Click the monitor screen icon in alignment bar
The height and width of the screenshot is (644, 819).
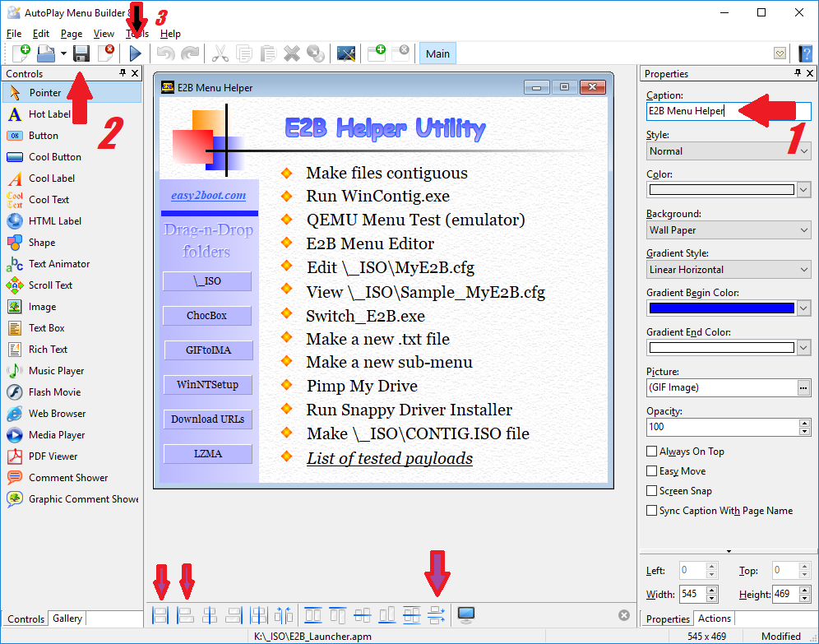(x=466, y=614)
